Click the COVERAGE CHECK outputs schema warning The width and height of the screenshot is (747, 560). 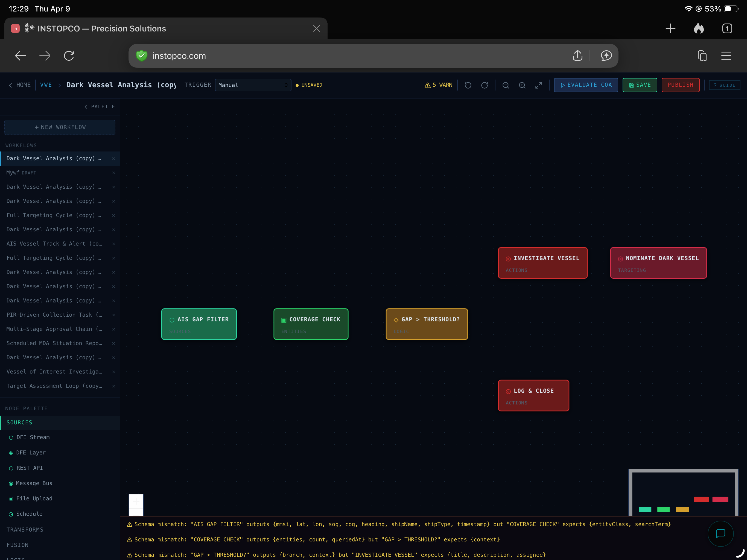point(313,539)
